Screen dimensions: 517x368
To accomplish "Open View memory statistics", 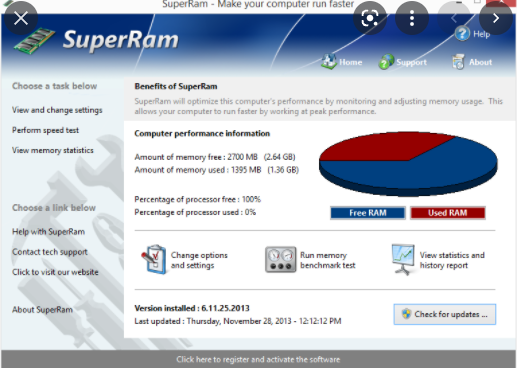I will click(53, 150).
